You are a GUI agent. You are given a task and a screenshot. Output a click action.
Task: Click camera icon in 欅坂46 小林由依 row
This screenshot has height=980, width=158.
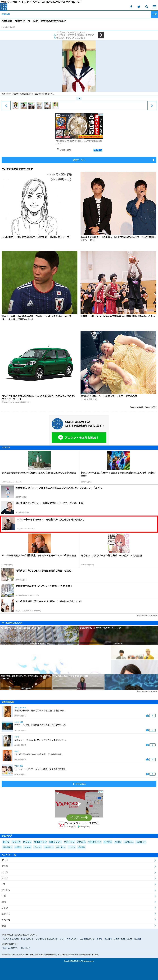coord(147,716)
